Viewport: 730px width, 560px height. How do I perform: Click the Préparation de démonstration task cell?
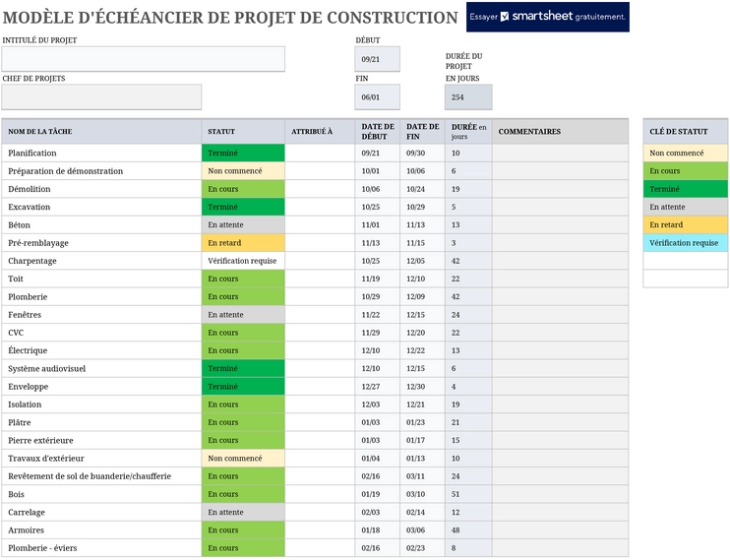coord(101,171)
